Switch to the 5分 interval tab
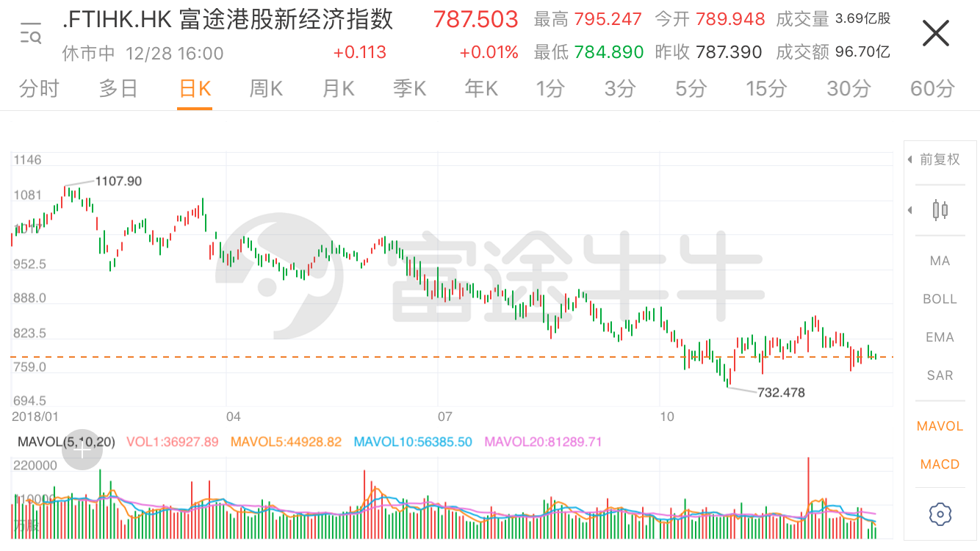The image size is (980, 551). pos(691,89)
